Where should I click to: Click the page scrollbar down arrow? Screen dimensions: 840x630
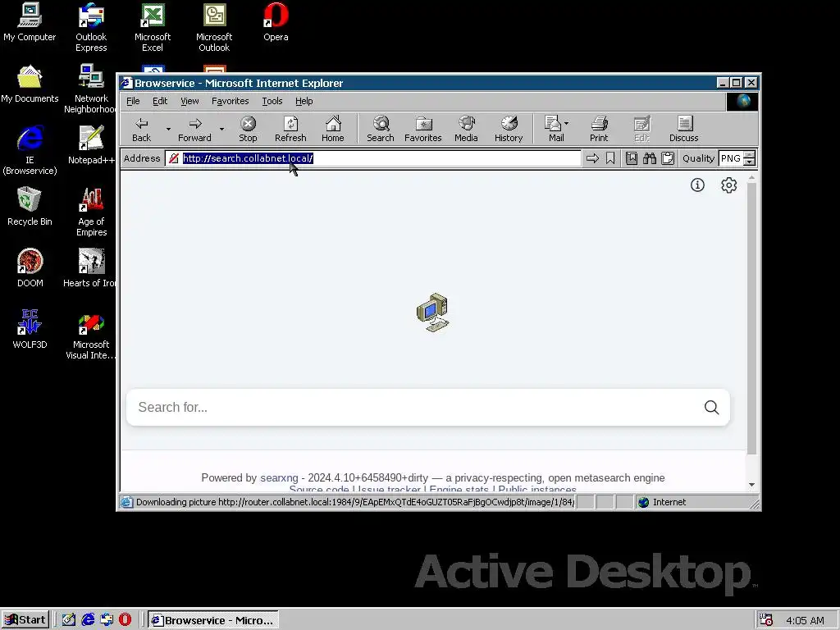coord(751,485)
